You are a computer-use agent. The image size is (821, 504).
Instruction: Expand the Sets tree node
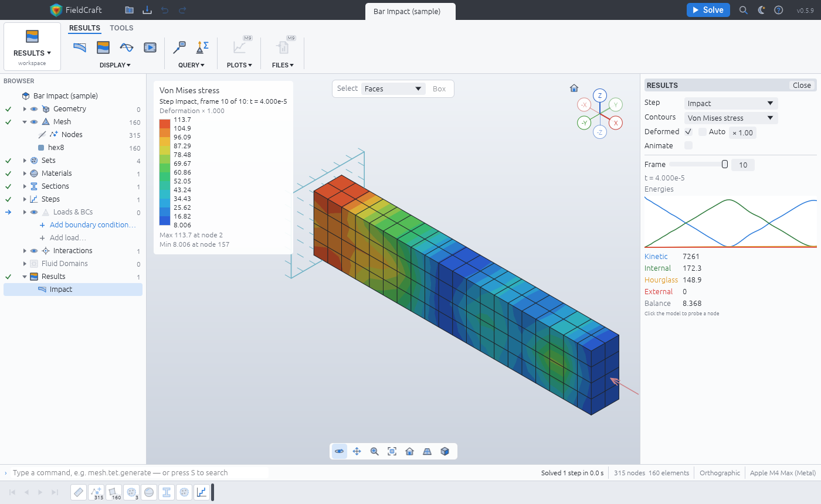point(25,161)
